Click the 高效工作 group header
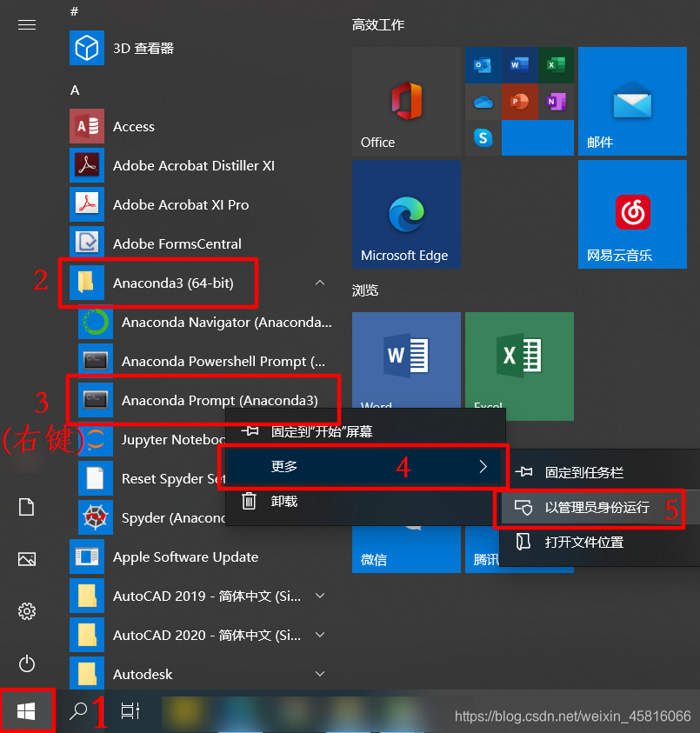Image resolution: width=700 pixels, height=733 pixels. click(x=377, y=24)
